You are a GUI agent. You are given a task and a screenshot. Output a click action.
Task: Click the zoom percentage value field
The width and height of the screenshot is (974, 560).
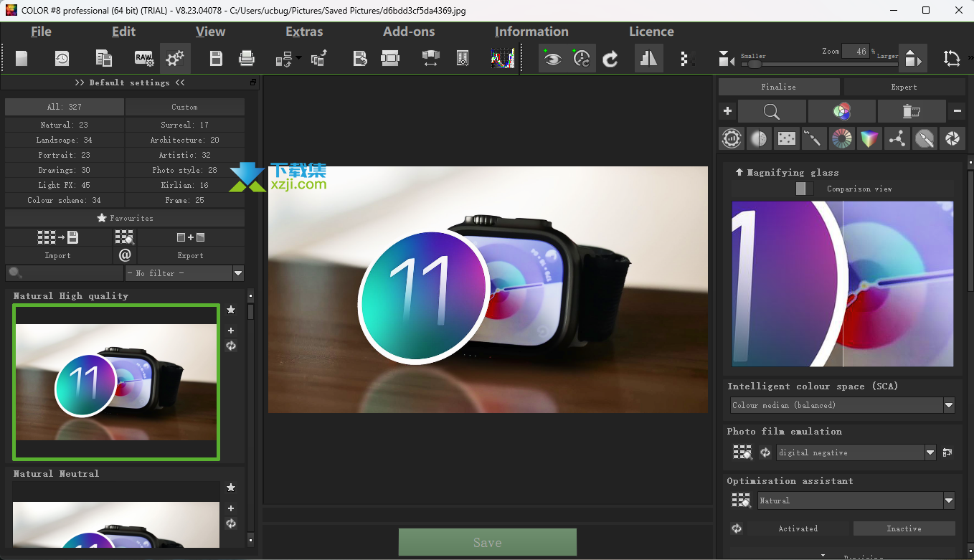point(855,51)
